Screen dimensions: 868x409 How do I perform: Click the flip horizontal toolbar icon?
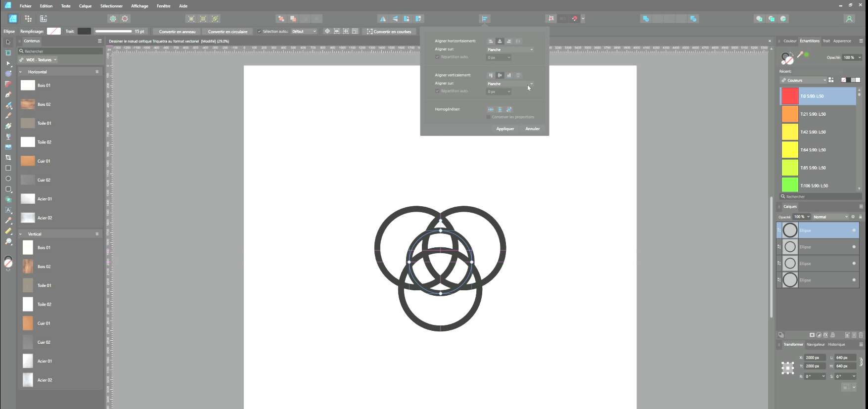383,19
